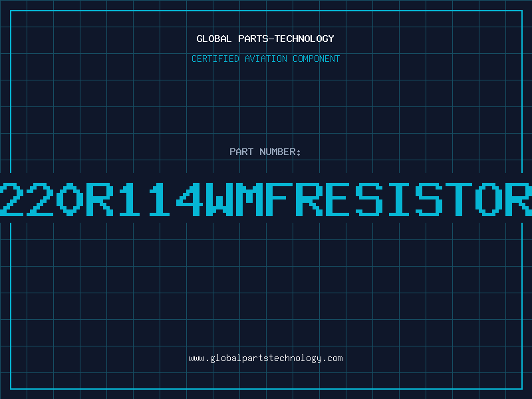Click the GLOBAL PARTS-TECHNOLOGY heading
Screen dimensions: 532x399
265,39
